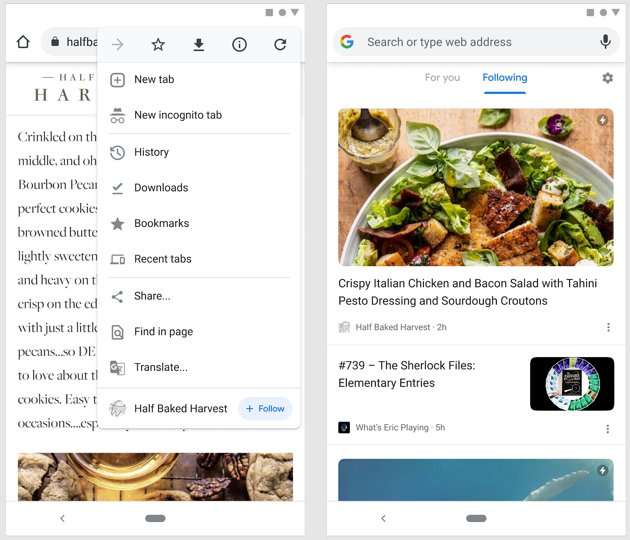Follow Half Baked Harvest with the Follow button
630x540 pixels.
(265, 409)
